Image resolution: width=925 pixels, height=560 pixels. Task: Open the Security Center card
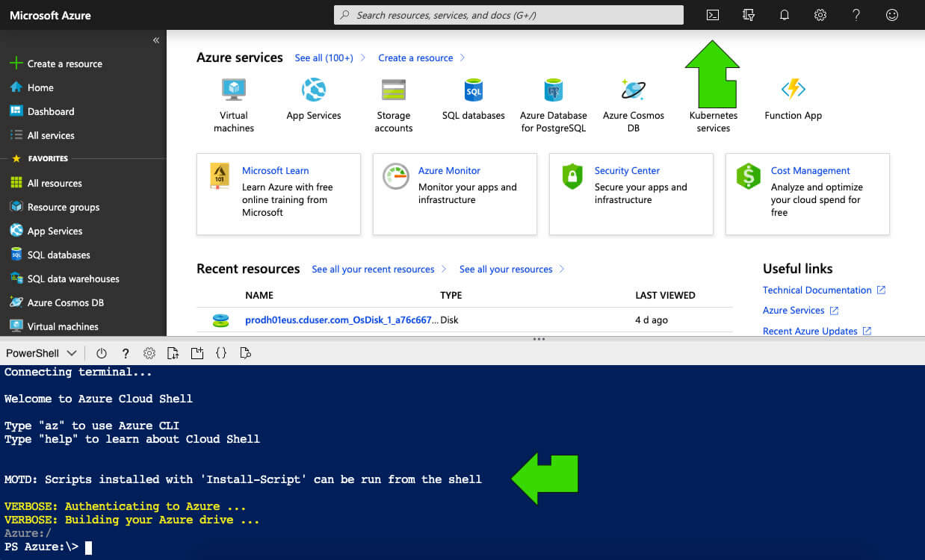631,194
